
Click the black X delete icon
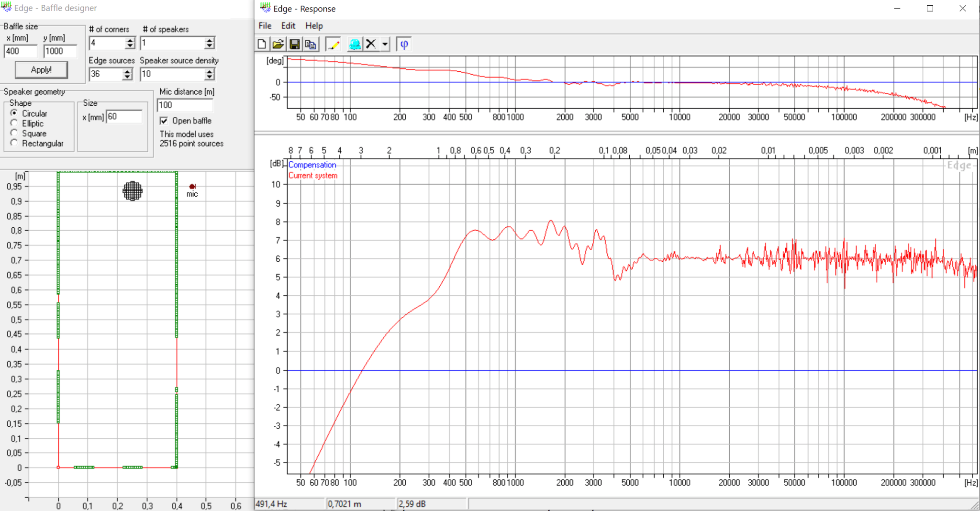coord(371,44)
